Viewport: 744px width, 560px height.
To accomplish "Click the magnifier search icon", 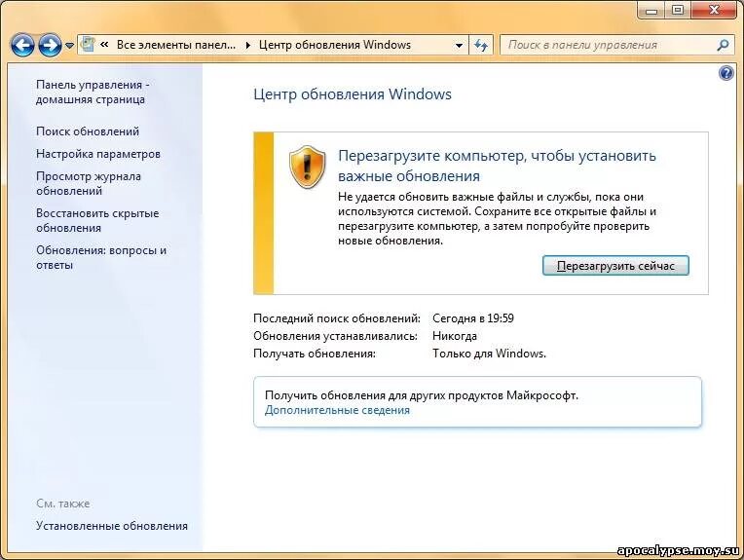I will click(x=723, y=45).
